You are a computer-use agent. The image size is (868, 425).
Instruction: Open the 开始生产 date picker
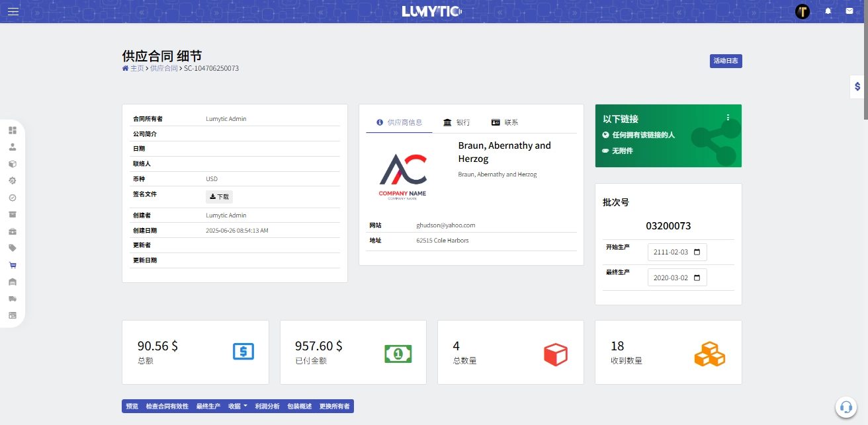click(x=697, y=252)
